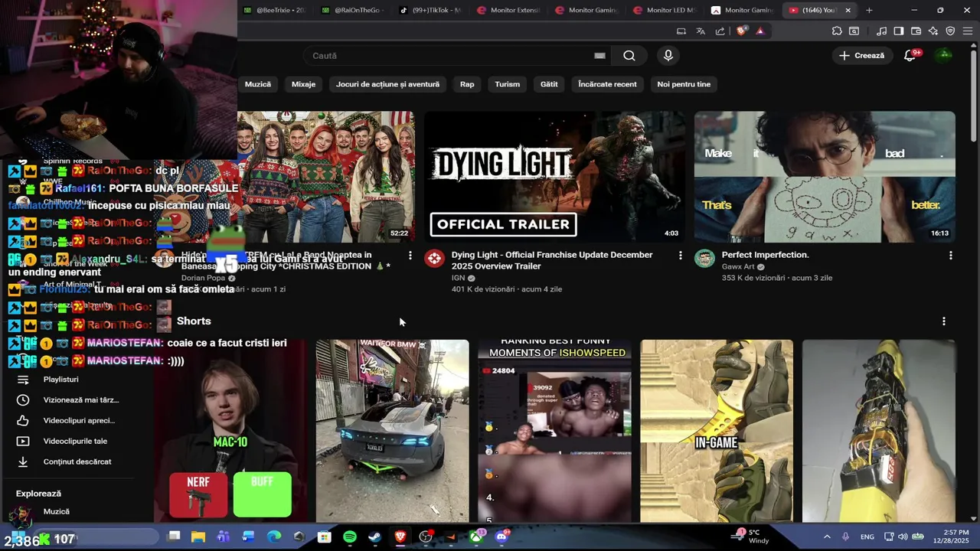Open the MAC-10 Nerf Buff short
The height and width of the screenshot is (551, 980).
point(230,431)
